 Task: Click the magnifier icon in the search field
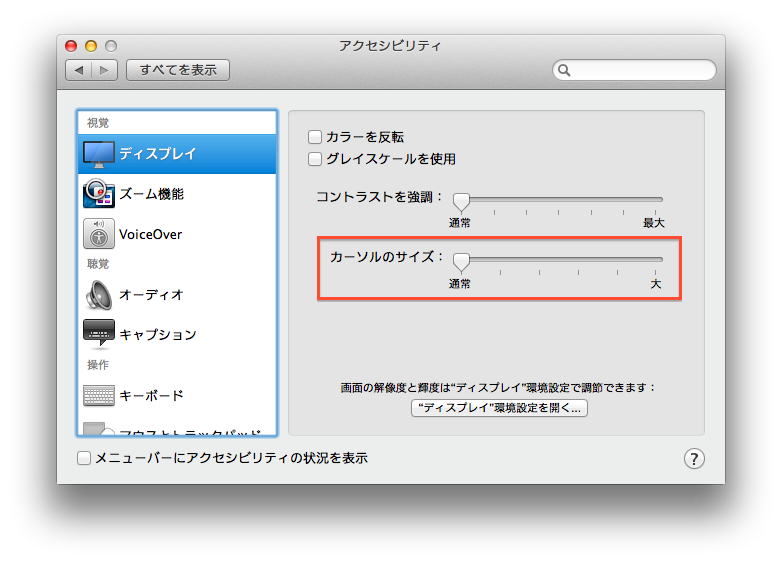pyautogui.click(x=564, y=70)
